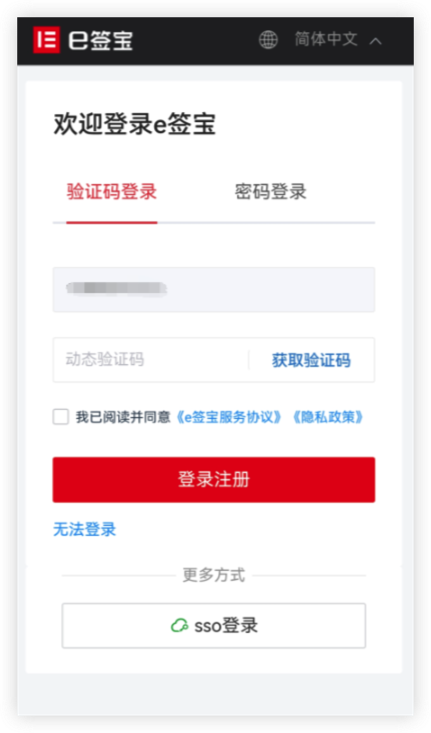Click into the 动态验证码 input field

tap(151, 360)
